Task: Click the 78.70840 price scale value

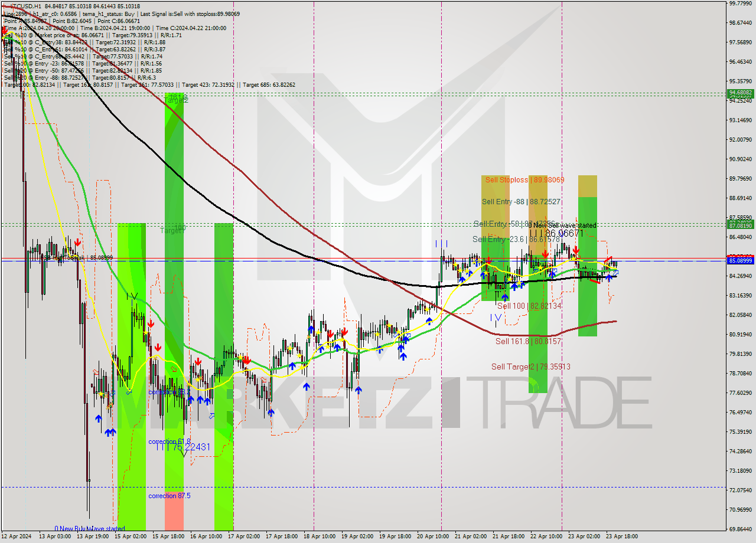Action: (741, 373)
